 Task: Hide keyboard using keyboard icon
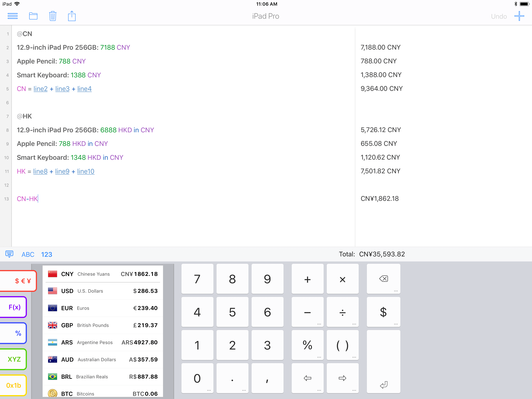[9, 254]
